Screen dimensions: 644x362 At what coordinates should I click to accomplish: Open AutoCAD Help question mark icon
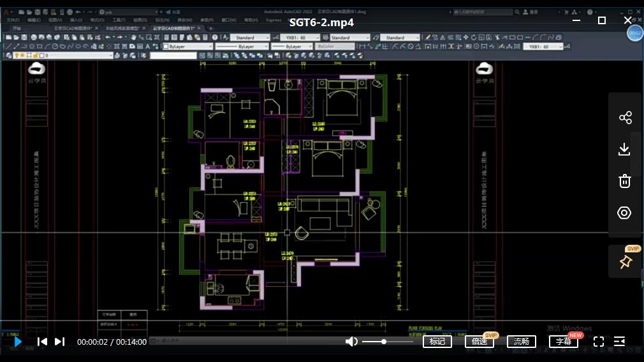click(214, 38)
